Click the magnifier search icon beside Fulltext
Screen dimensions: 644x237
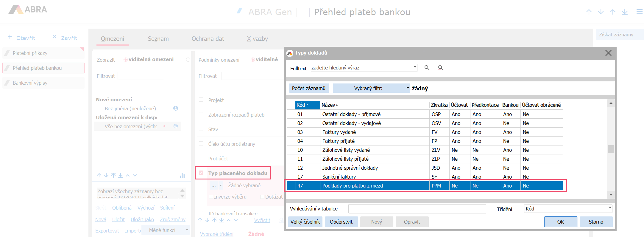click(427, 68)
